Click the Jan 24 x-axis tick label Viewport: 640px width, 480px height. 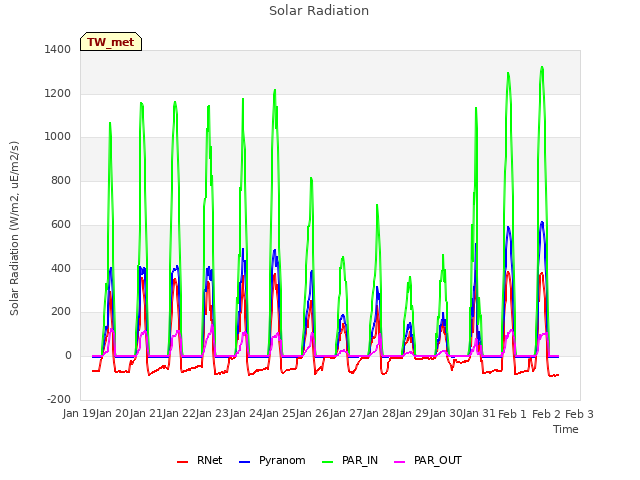246,414
